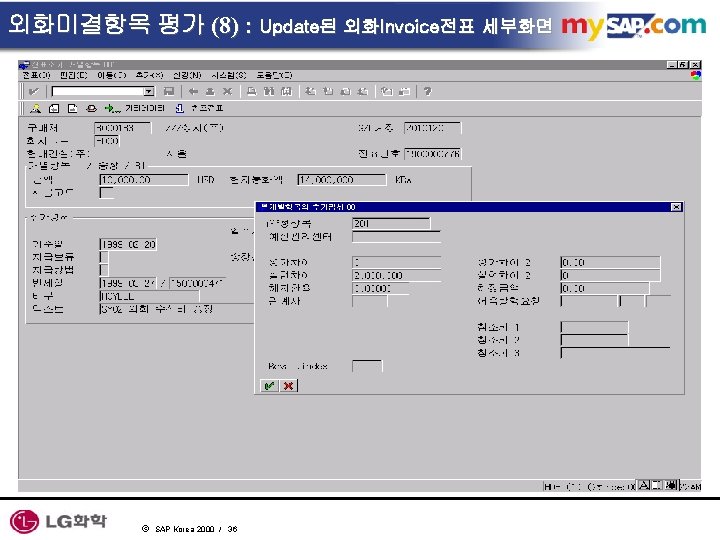Click the Generate Shortcut icon
The height and width of the screenshot is (540, 720).
(404, 91)
